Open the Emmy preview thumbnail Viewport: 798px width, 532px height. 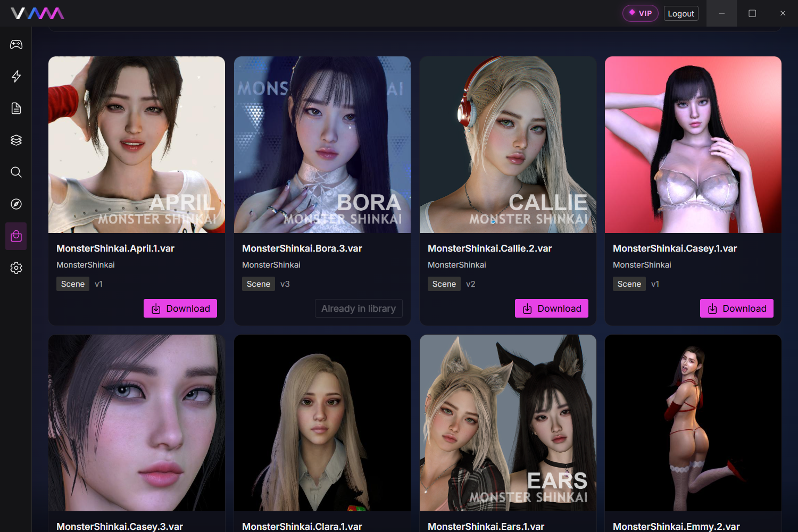[x=693, y=423]
